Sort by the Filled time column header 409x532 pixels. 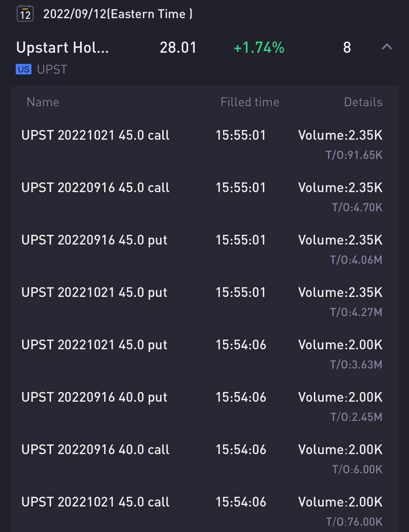point(250,102)
